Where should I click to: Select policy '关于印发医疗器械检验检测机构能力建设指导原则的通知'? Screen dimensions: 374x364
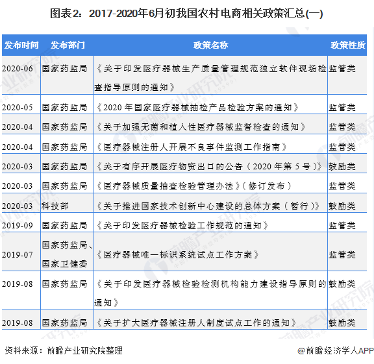(x=210, y=293)
